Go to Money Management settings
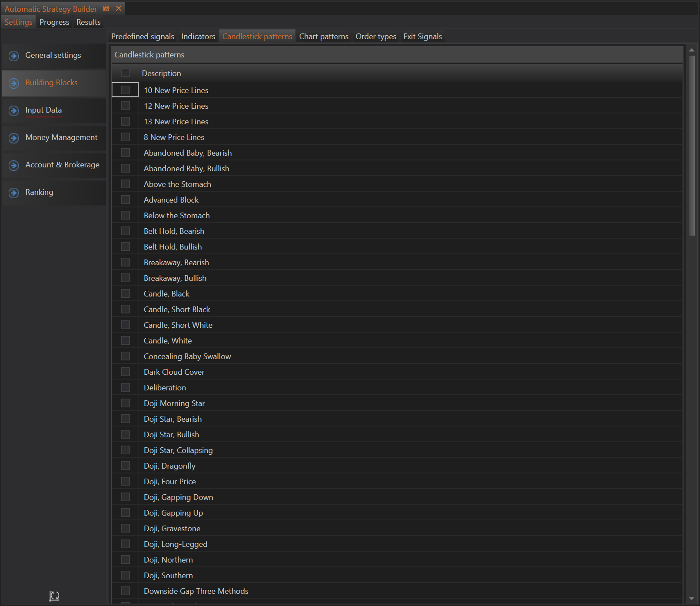Image resolution: width=700 pixels, height=606 pixels. (x=61, y=137)
